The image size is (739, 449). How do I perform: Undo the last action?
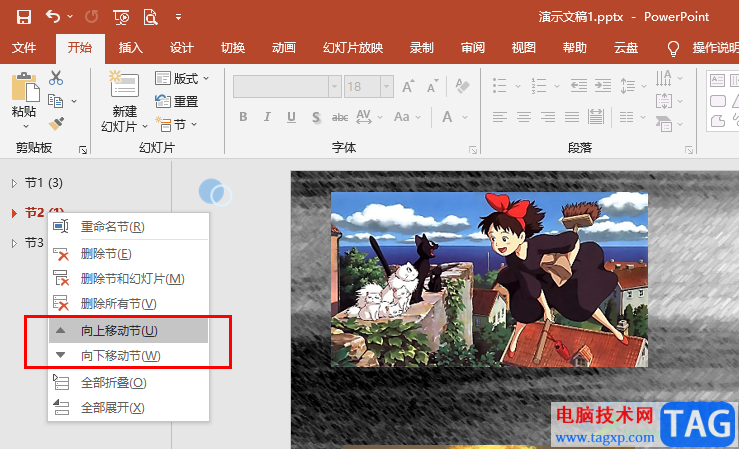(x=53, y=17)
